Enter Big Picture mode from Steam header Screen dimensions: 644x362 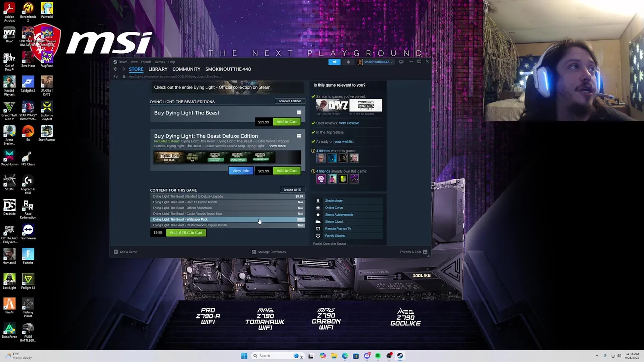[x=401, y=62]
